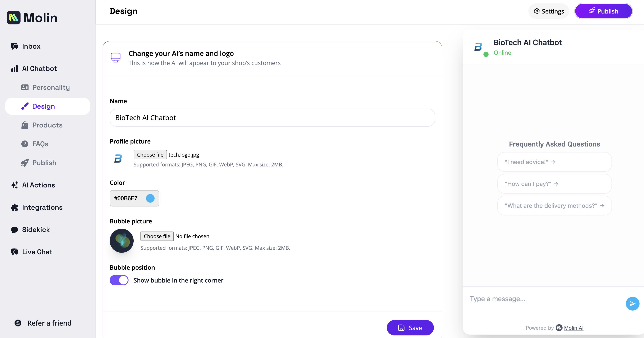Image resolution: width=644 pixels, height=338 pixels.
Task: Open Products via the shopping bag icon
Action: 25,125
